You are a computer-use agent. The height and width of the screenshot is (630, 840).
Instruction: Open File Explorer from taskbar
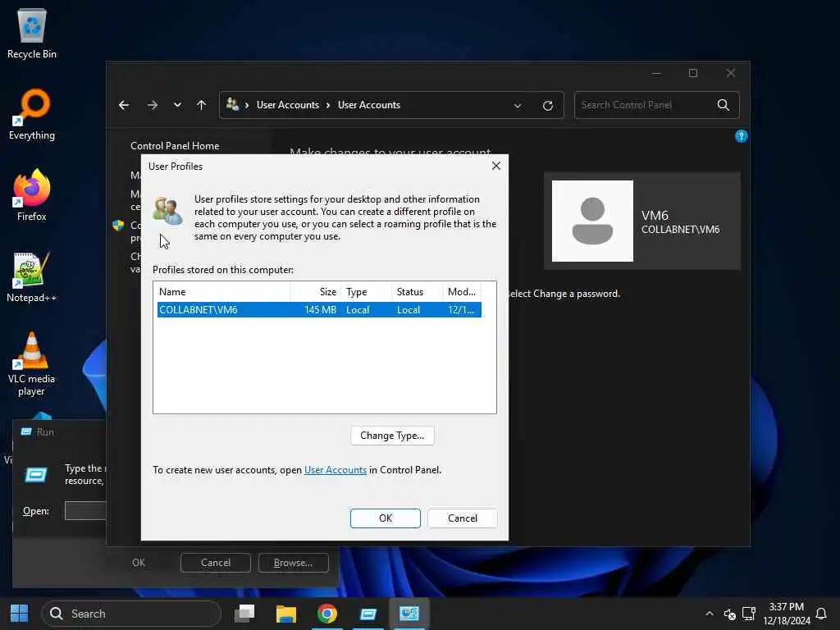pos(286,614)
